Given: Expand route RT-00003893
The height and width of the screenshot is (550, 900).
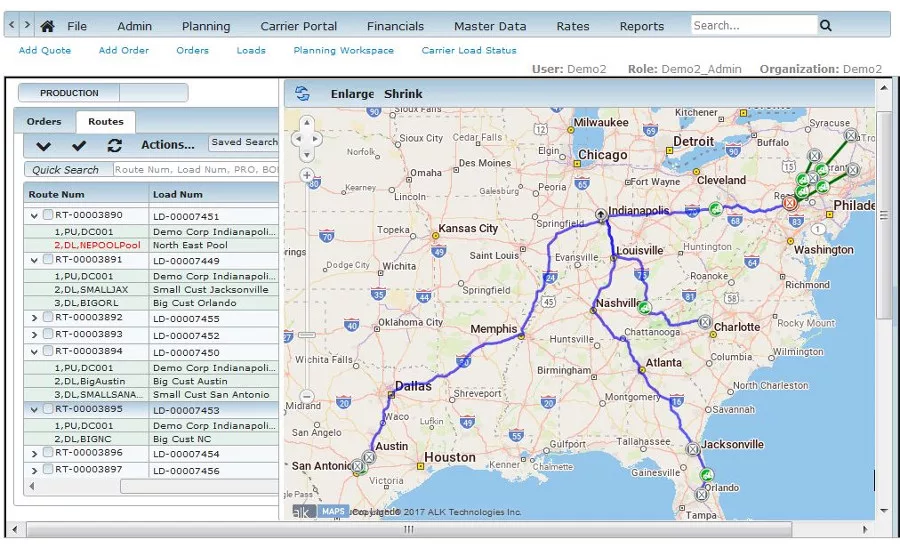Looking at the screenshot, I should [x=34, y=335].
